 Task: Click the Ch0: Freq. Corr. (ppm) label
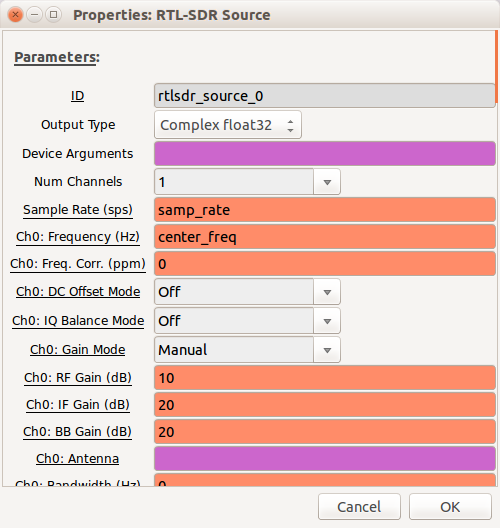(x=78, y=264)
